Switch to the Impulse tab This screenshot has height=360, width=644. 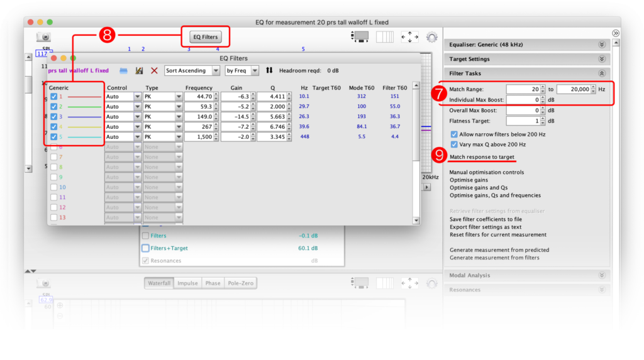click(x=187, y=283)
